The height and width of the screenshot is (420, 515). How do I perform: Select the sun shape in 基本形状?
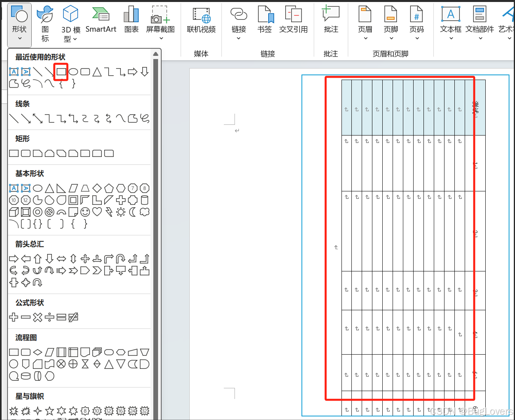[x=121, y=212]
